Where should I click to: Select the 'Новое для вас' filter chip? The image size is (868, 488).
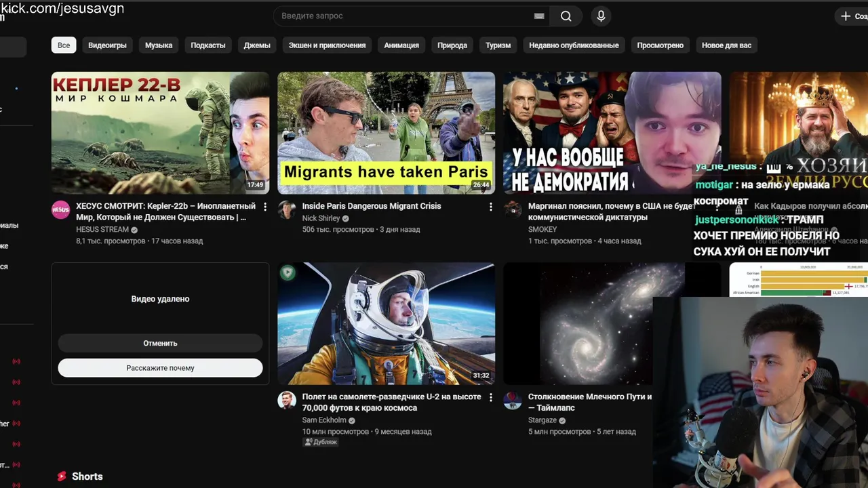pos(726,45)
